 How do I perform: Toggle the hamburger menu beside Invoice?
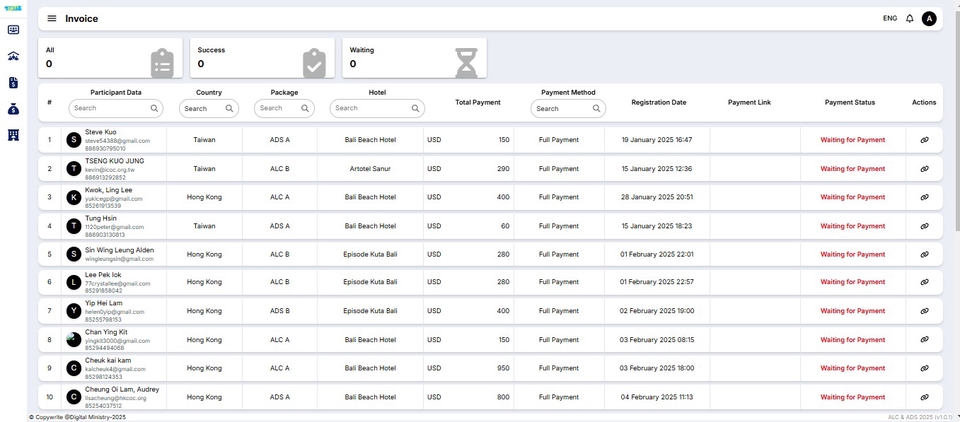(x=52, y=18)
